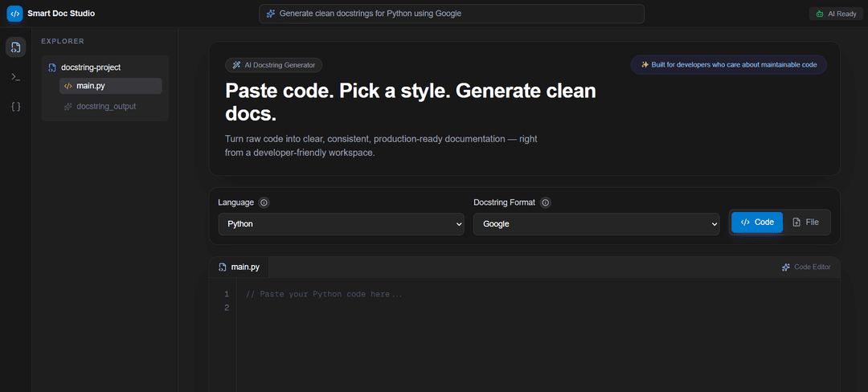
Task: Open the Docstring Format dropdown showing Google
Action: point(596,224)
